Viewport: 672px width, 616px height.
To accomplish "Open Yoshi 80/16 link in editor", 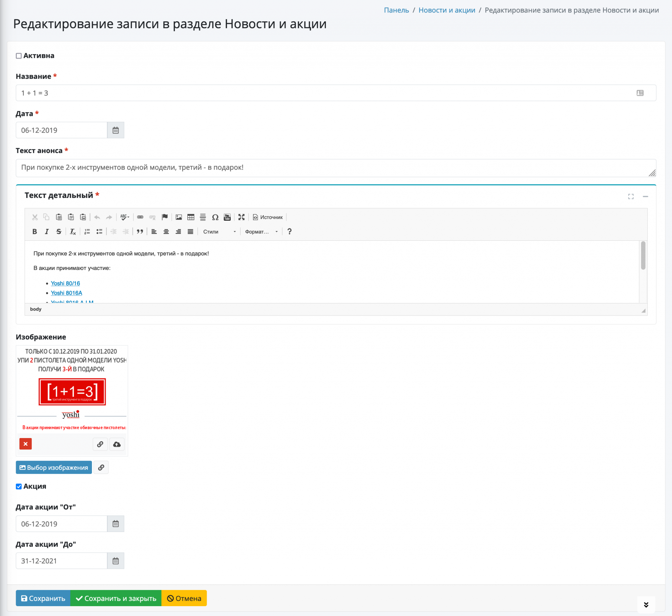I will point(65,283).
